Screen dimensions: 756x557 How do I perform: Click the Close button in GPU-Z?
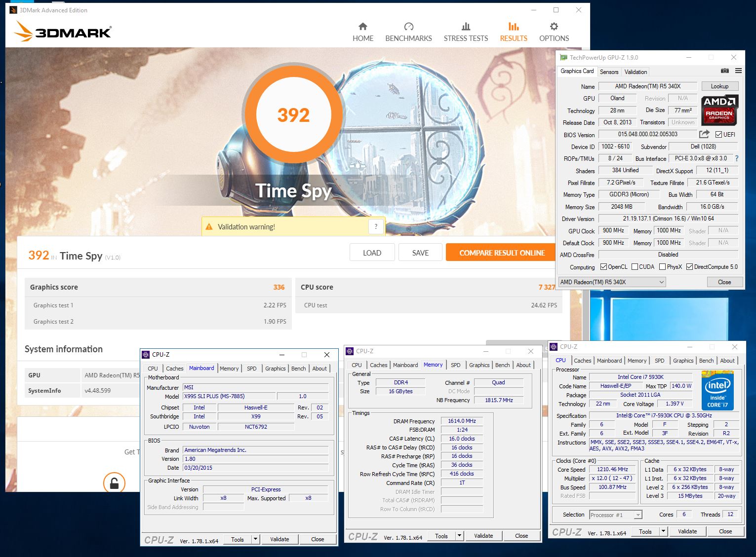(724, 282)
